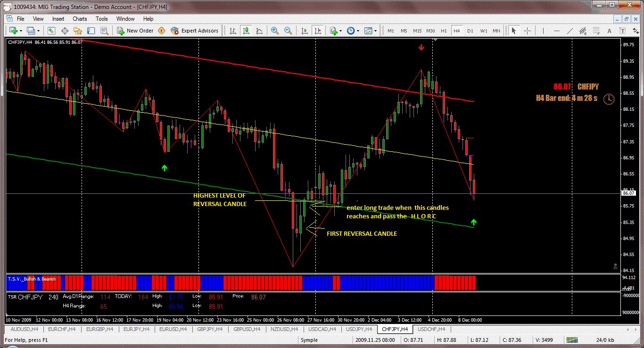Switch to the EURGBP,H4 chart tab

(99, 329)
